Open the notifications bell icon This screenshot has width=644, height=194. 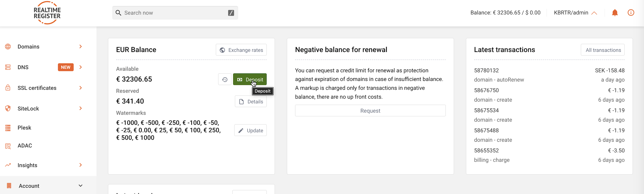coord(615,13)
